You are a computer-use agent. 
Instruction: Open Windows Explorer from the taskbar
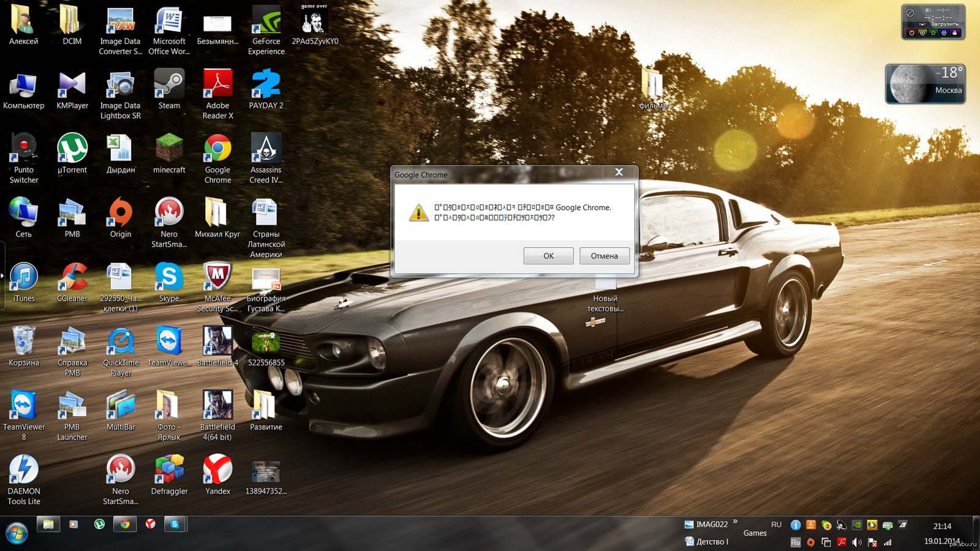click(x=48, y=524)
